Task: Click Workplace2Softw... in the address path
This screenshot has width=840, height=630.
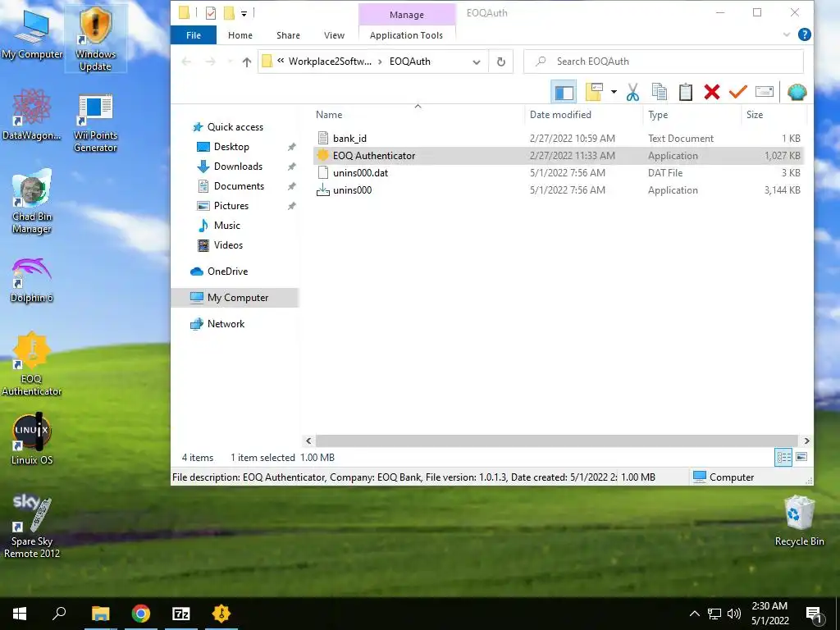Action: tap(330, 62)
